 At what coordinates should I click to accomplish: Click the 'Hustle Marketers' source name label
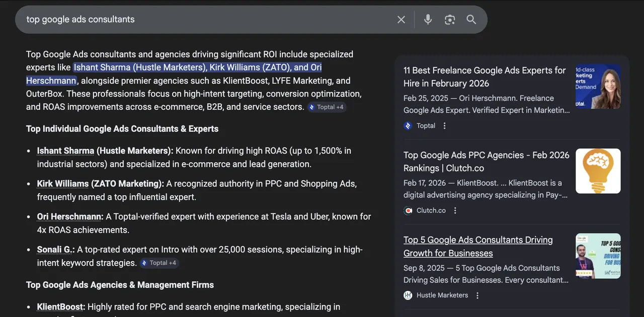tap(442, 295)
